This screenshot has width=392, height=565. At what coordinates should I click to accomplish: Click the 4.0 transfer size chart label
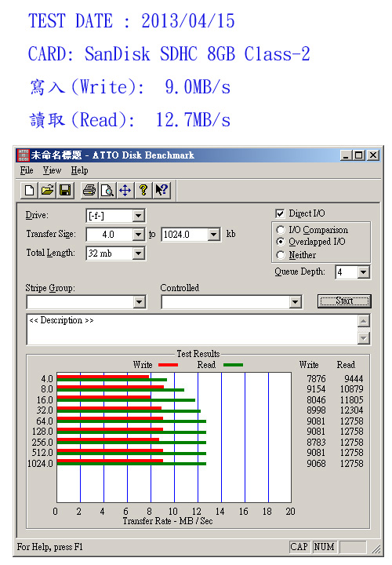(x=47, y=379)
